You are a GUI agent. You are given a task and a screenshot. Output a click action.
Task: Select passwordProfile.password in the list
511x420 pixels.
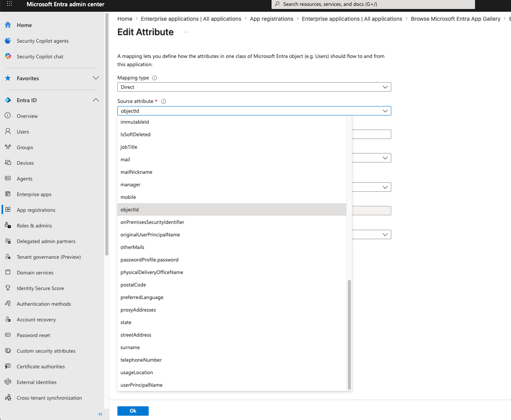point(232,260)
